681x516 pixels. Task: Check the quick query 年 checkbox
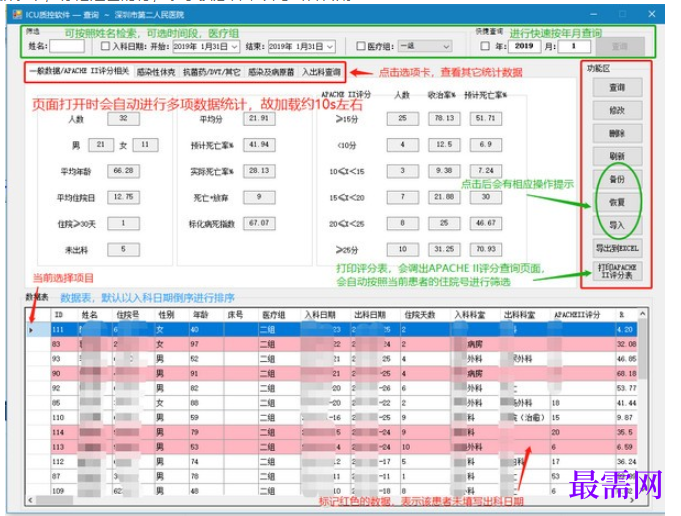(x=486, y=46)
